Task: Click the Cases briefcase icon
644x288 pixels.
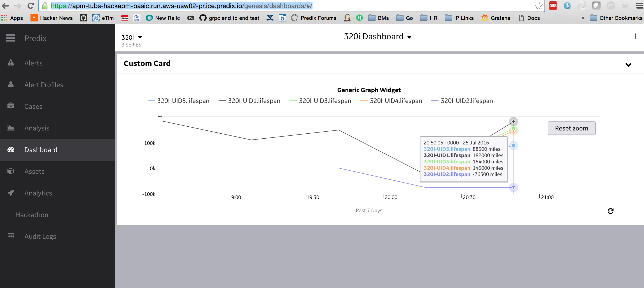Action: coord(11,106)
